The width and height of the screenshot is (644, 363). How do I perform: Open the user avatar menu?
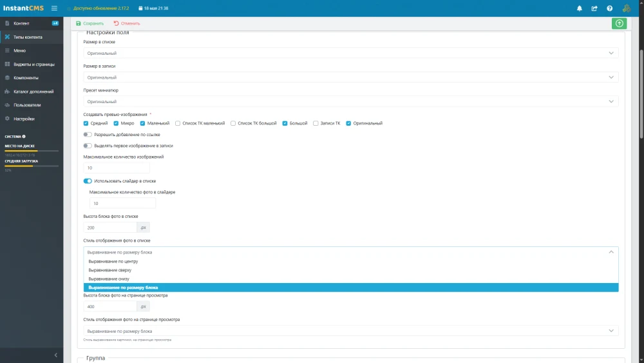click(627, 8)
